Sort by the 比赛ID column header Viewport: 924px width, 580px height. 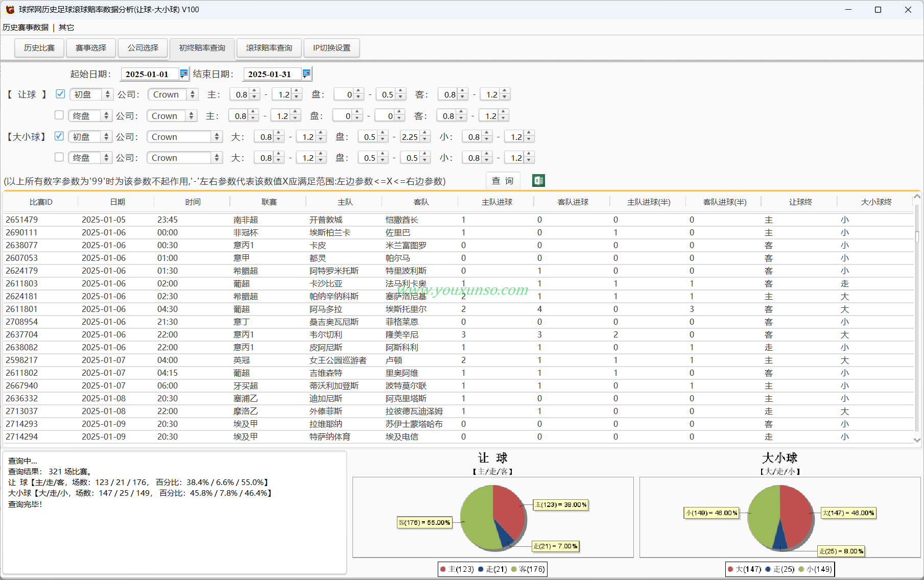tap(41, 202)
